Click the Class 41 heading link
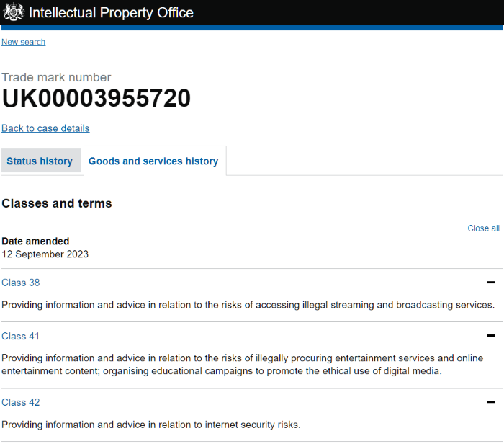This screenshot has width=504, height=444. tap(20, 336)
